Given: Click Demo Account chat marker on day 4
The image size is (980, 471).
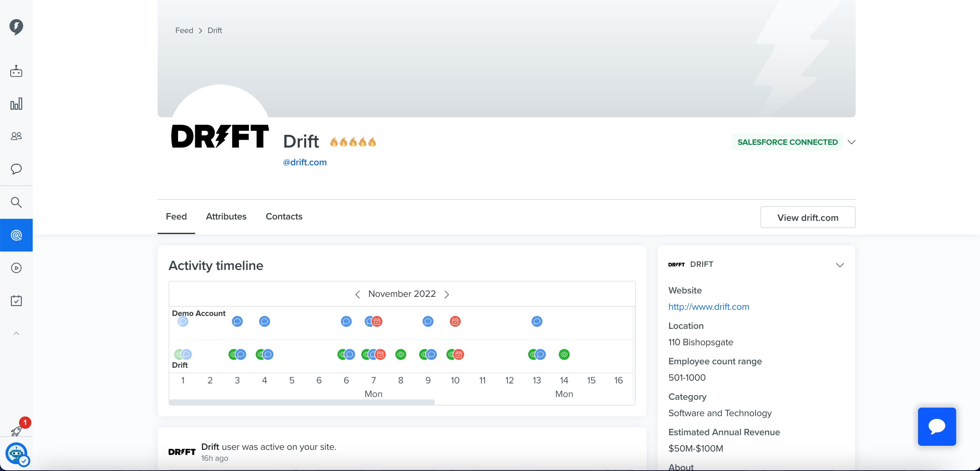Looking at the screenshot, I should (264, 321).
